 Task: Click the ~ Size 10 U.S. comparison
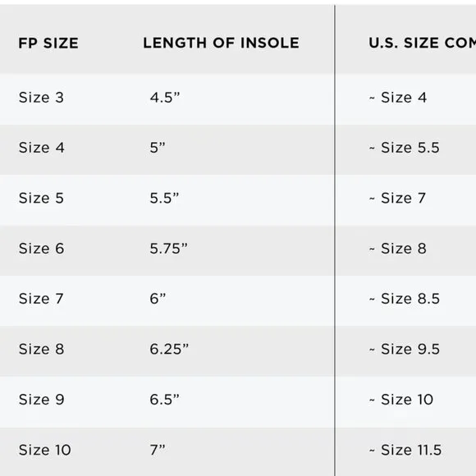401,400
